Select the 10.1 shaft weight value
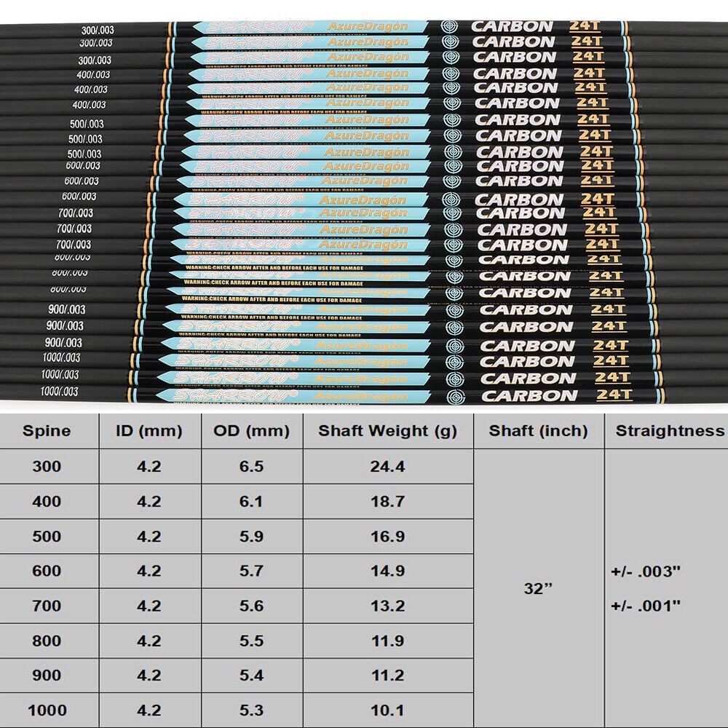 click(387, 711)
